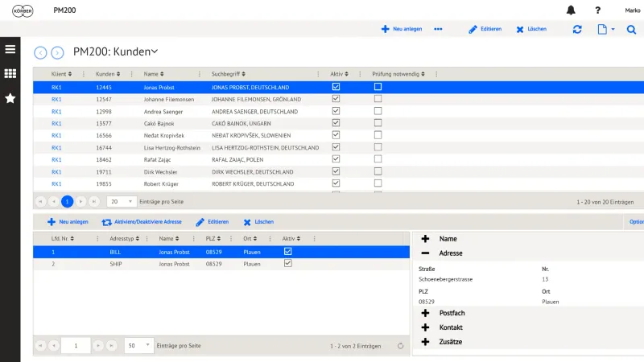
Task: Open the search magnifier icon
Action: (x=631, y=30)
